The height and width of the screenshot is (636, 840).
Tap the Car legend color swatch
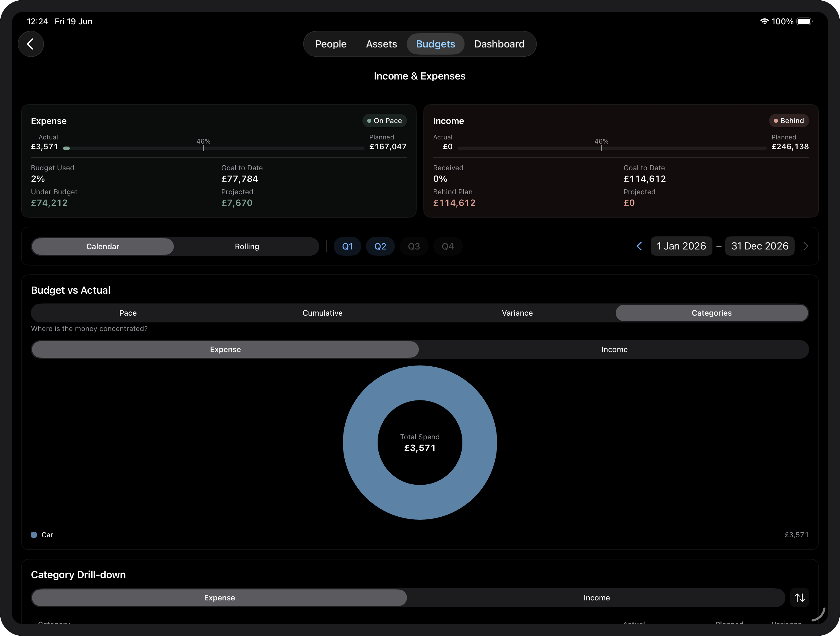coord(34,535)
